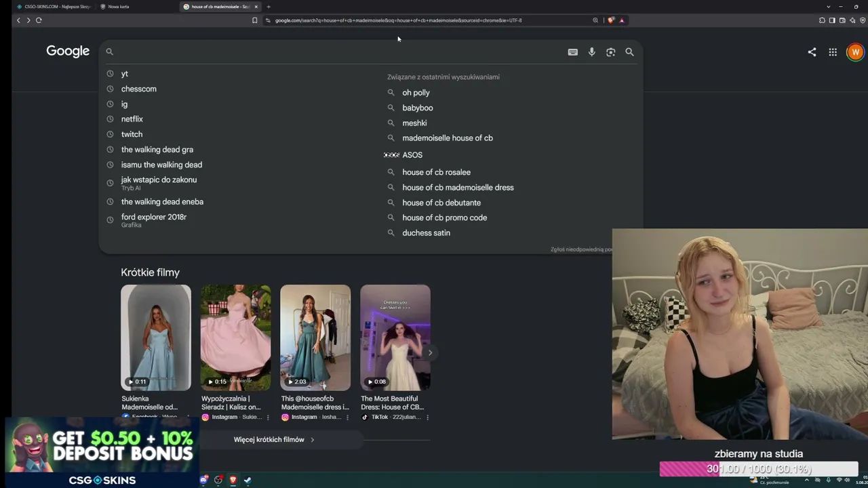
Task: Play The Most Beautiful Dress TikTok video
Action: (395, 338)
